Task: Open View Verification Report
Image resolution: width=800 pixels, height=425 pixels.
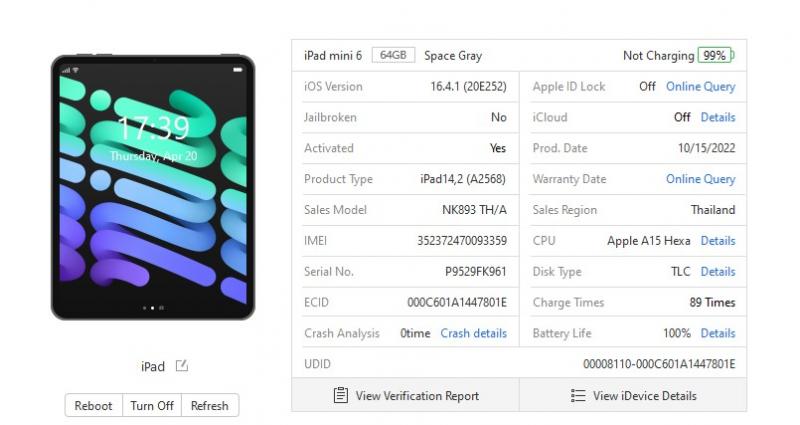Action: click(x=406, y=395)
